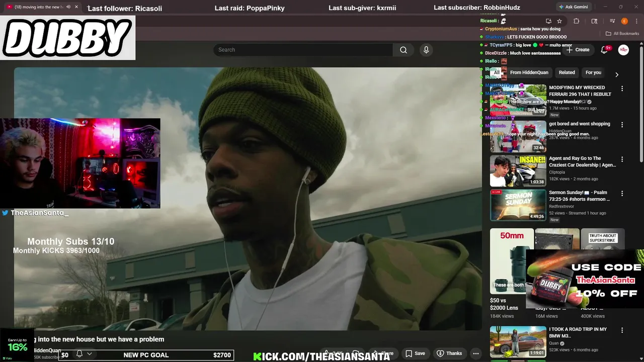This screenshot has width=644, height=362.
Task: Select the YouTube tab 'moving into the new'
Action: (39, 7)
